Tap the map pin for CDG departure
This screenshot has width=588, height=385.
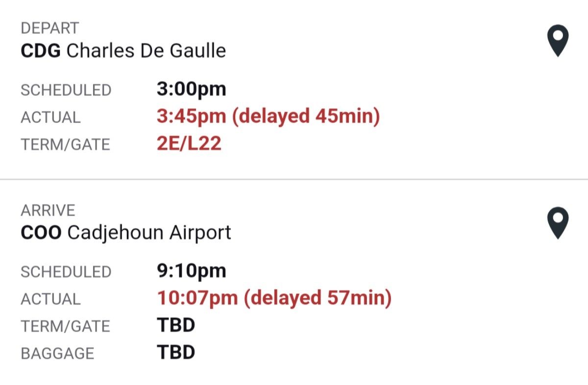pyautogui.click(x=558, y=41)
